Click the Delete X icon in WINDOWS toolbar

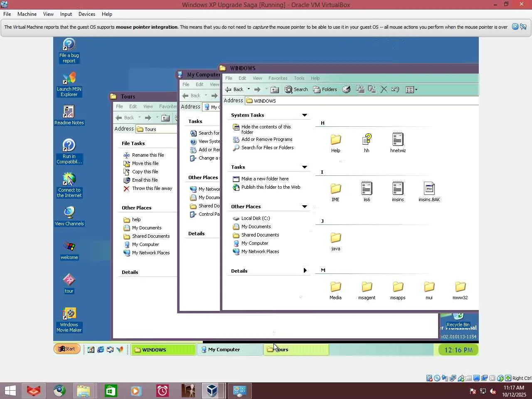tap(384, 89)
